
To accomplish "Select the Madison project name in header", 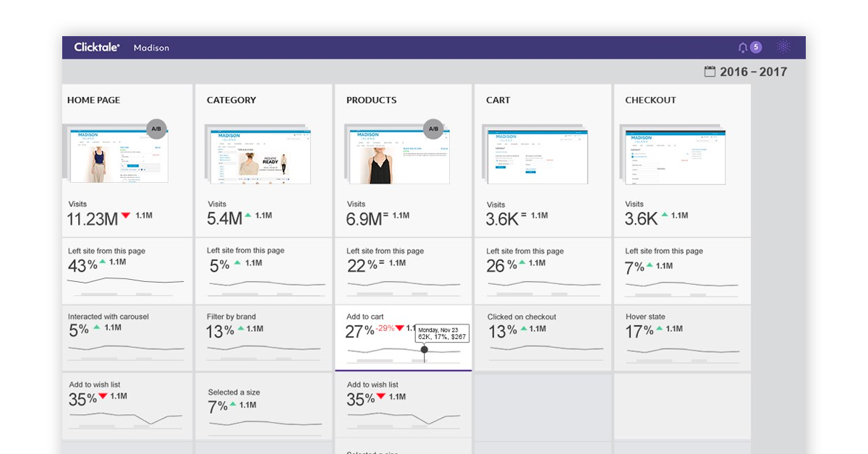I will click(x=151, y=48).
